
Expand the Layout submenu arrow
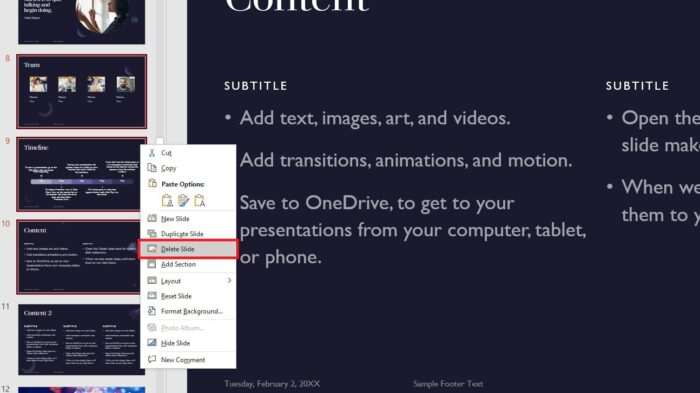click(229, 280)
